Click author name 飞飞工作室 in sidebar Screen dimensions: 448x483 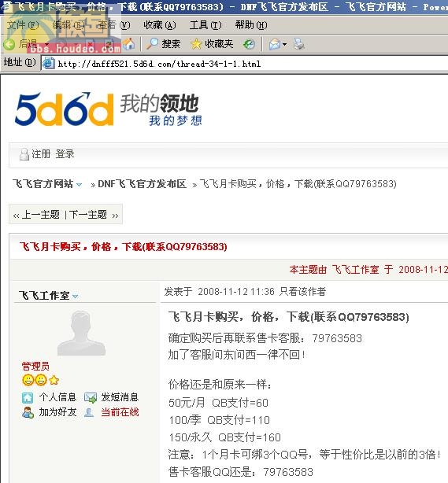44,296
